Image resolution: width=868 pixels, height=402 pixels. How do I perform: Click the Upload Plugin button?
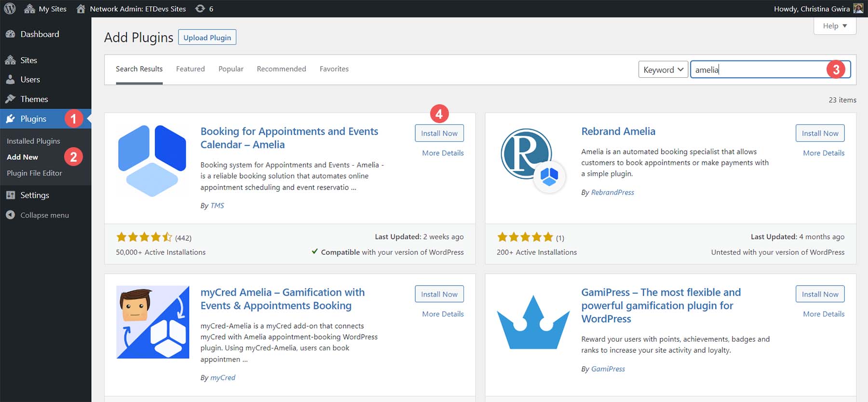[207, 38]
